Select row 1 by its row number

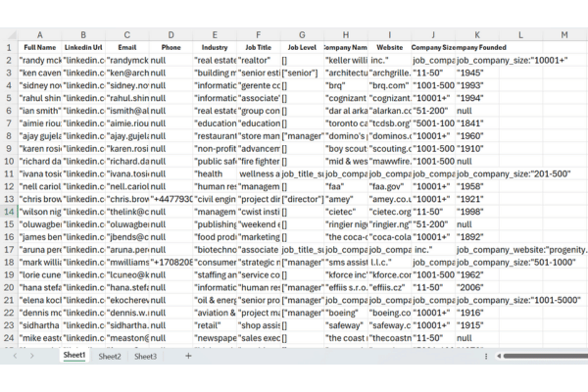8,47
